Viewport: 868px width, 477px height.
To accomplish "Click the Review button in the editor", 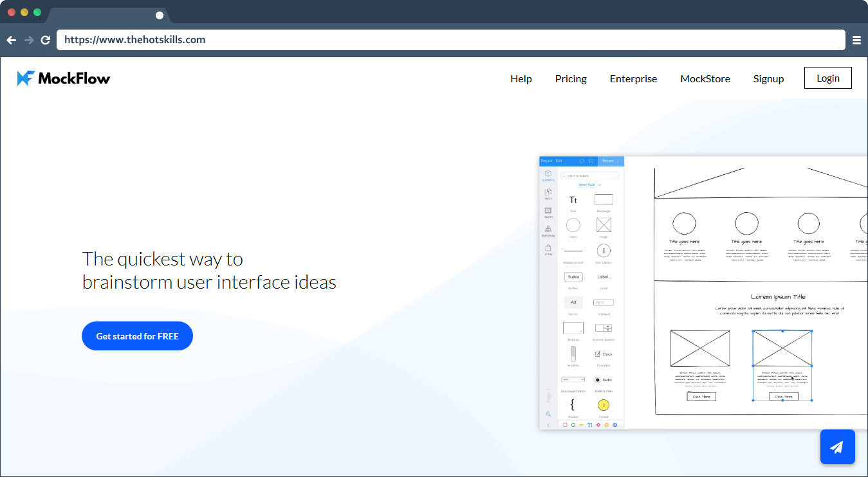I will pos(611,161).
